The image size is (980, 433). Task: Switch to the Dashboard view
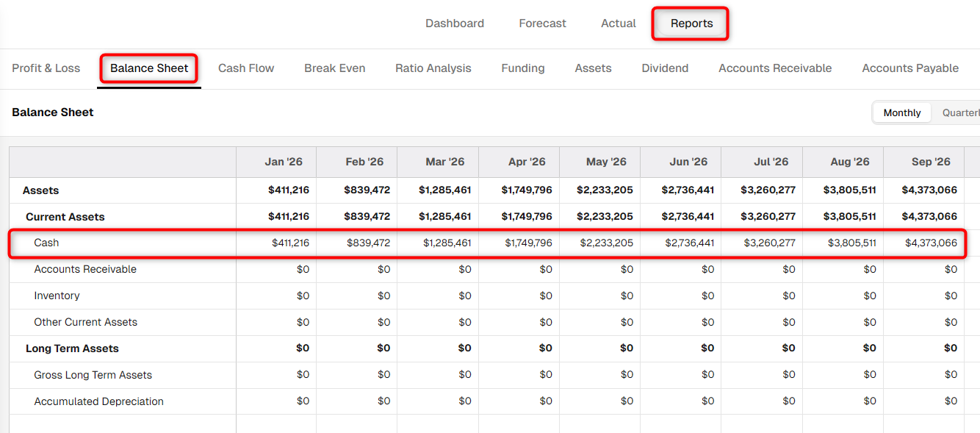455,24
